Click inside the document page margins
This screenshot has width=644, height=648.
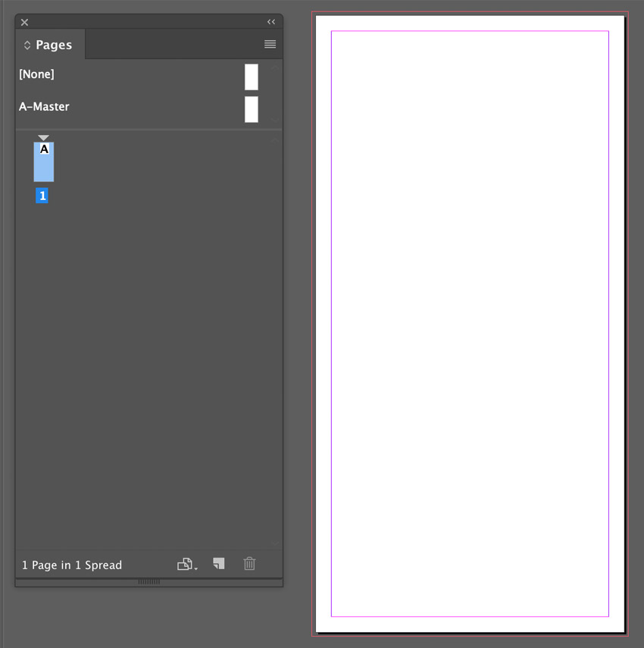click(470, 324)
